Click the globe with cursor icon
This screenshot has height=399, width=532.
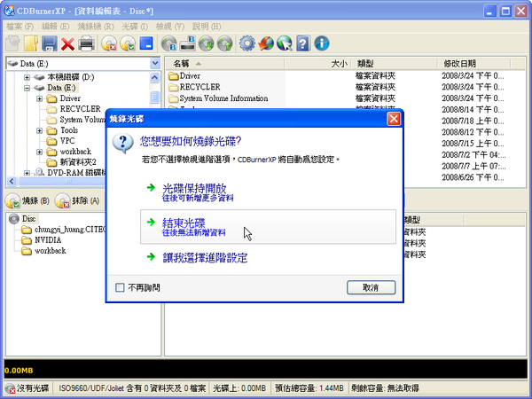pyautogui.click(x=285, y=43)
